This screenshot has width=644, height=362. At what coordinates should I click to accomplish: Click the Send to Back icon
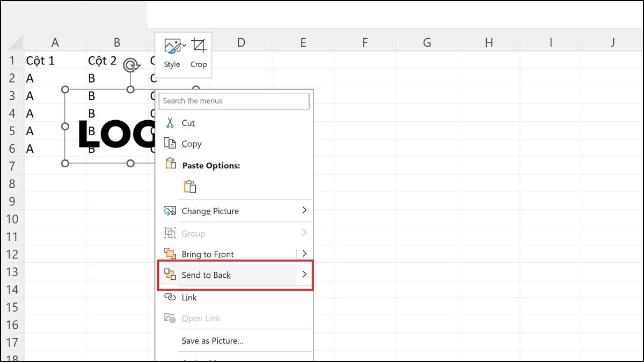pyautogui.click(x=170, y=275)
